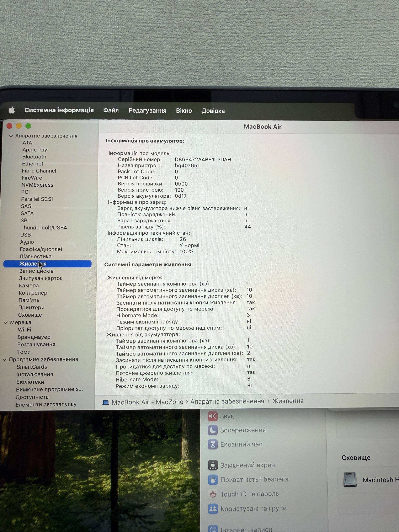Select FireWire in sidebar
Image resolution: width=399 pixels, height=532 pixels.
[32, 178]
